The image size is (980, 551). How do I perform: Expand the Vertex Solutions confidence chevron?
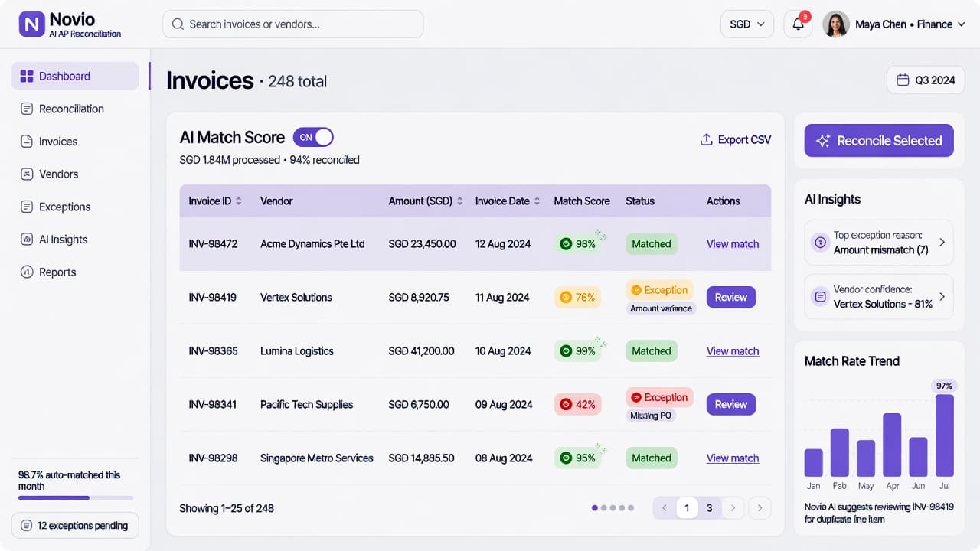coord(942,297)
